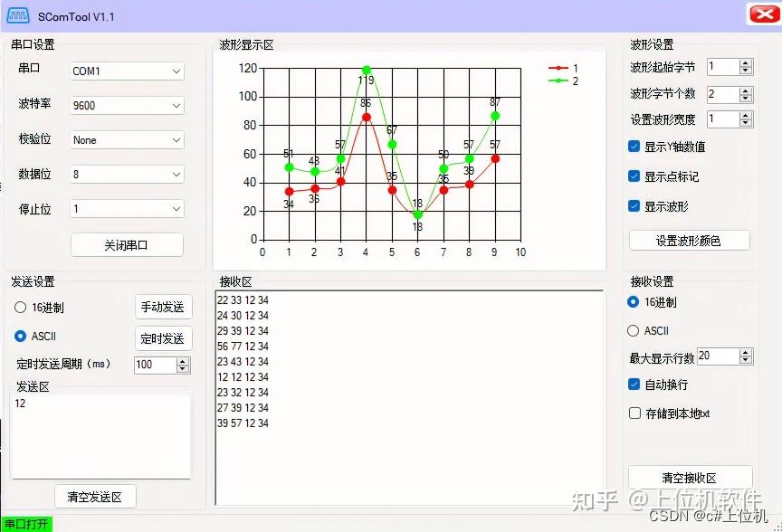The width and height of the screenshot is (782, 532).
Task: Click the 手动发送 button
Action: (x=163, y=307)
